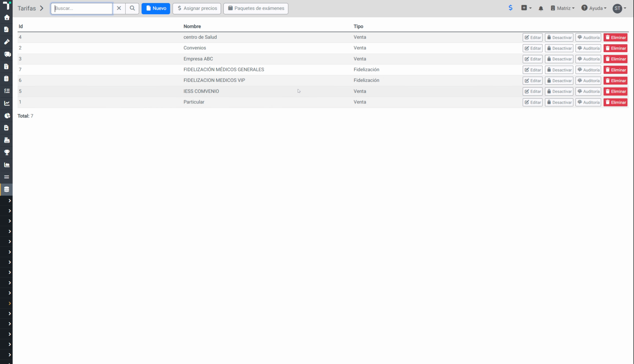Open the home icon in sidebar
The width and height of the screenshot is (634, 364).
(x=7, y=18)
